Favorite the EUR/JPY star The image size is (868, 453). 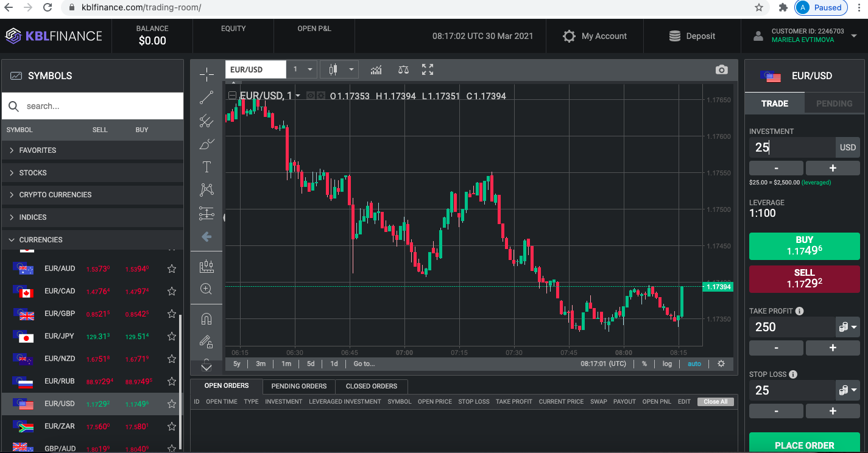(x=172, y=336)
